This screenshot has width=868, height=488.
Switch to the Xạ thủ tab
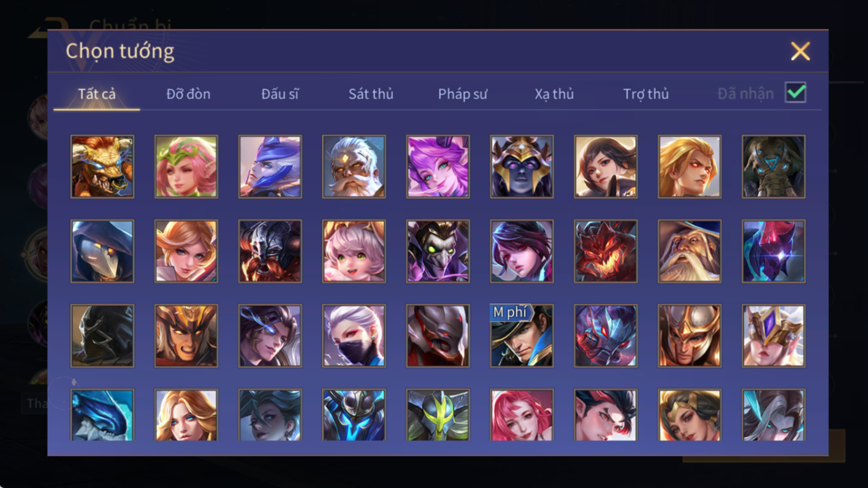[554, 94]
